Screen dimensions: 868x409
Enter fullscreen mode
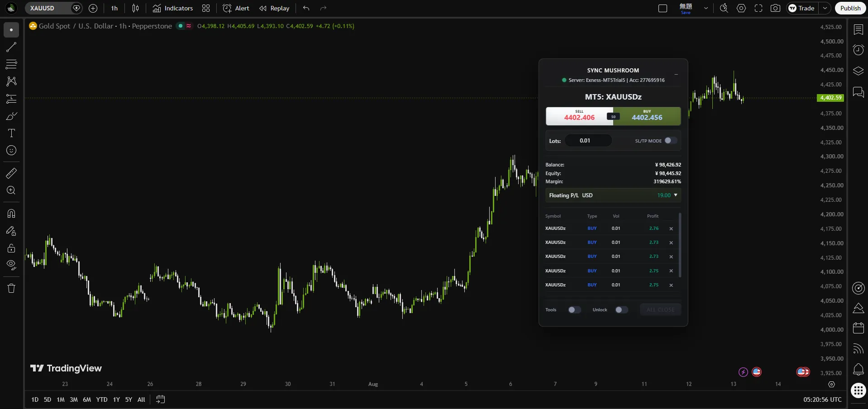[x=758, y=8]
